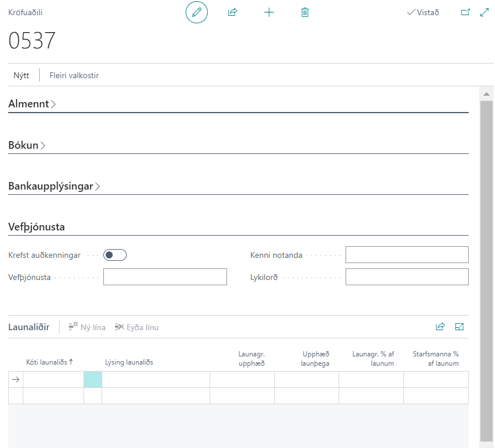Open Fleiri valkostir menu
This screenshot has width=495, height=448.
tap(74, 75)
